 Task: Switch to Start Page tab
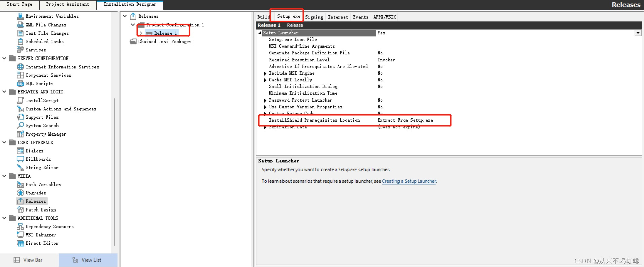[20, 4]
